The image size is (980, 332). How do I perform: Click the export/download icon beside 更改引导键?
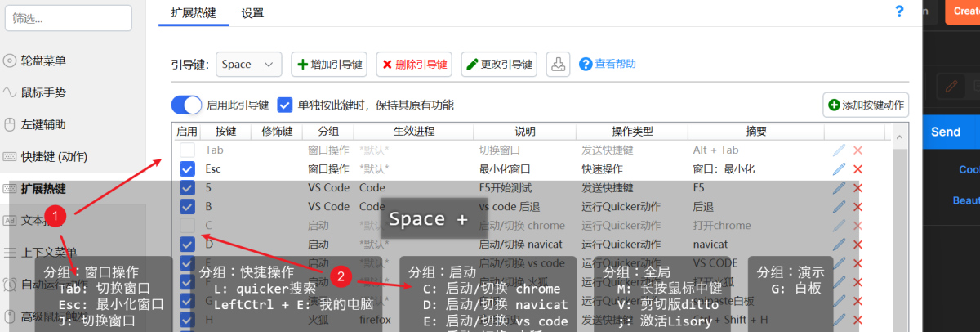[x=557, y=64]
